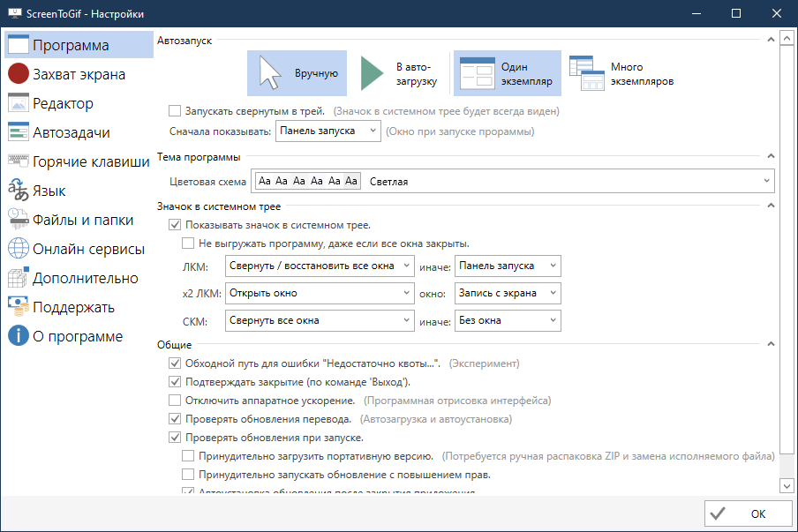Image resolution: width=798 pixels, height=532 pixels.
Task: Click the green play triangle icon
Action: (372, 73)
